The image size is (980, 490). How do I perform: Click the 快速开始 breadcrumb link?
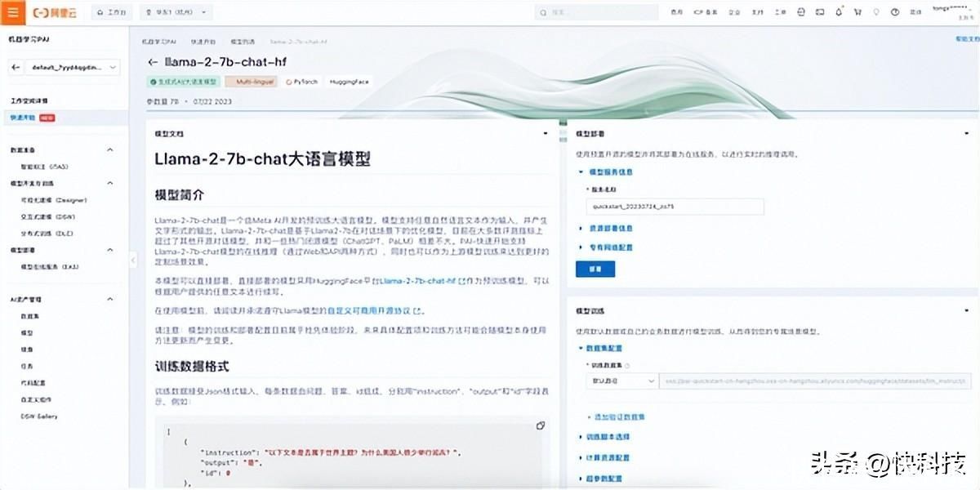click(202, 41)
